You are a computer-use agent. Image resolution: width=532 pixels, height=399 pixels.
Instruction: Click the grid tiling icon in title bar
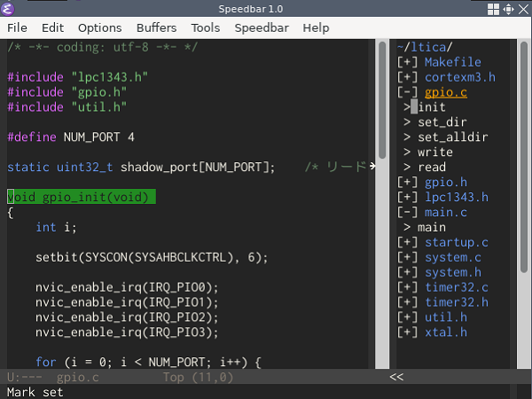[x=493, y=9]
